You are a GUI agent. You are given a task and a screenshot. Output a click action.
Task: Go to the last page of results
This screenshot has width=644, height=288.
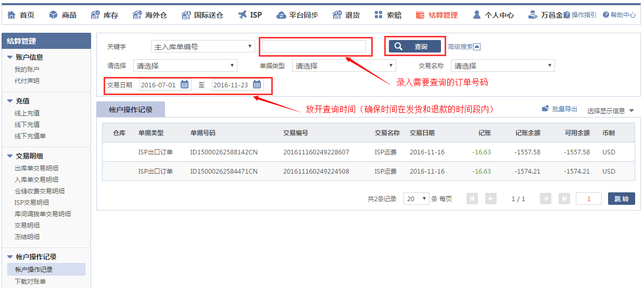click(564, 199)
